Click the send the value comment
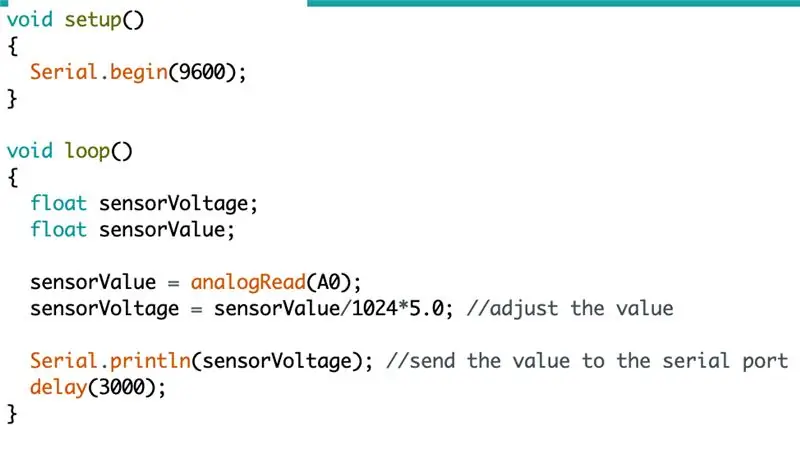 587,361
